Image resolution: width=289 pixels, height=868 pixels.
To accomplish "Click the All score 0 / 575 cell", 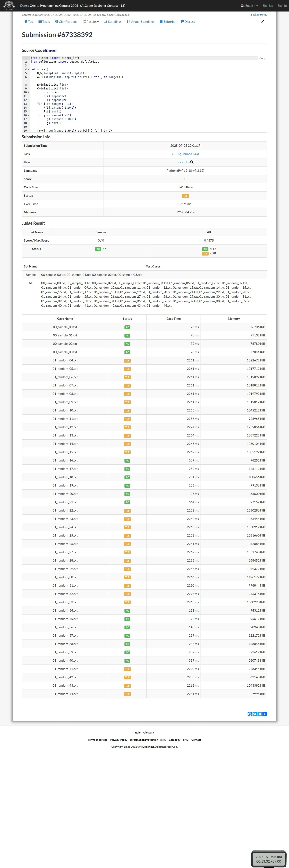I will click(x=209, y=241).
